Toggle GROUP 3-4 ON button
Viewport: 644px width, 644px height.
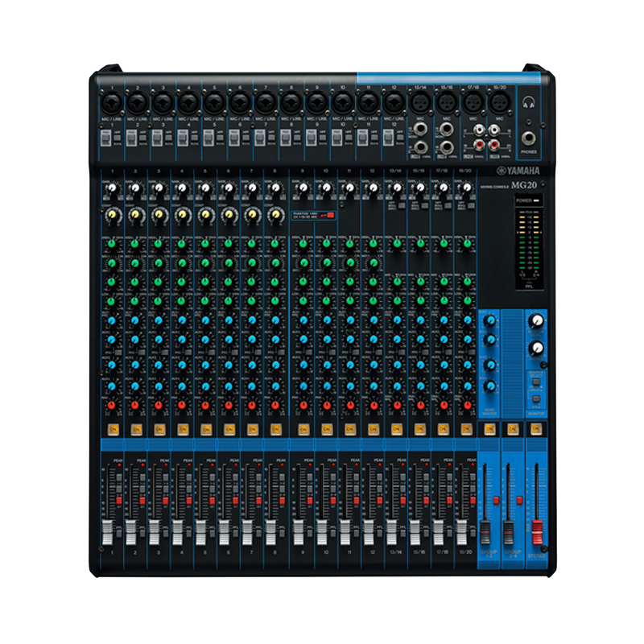click(x=513, y=430)
